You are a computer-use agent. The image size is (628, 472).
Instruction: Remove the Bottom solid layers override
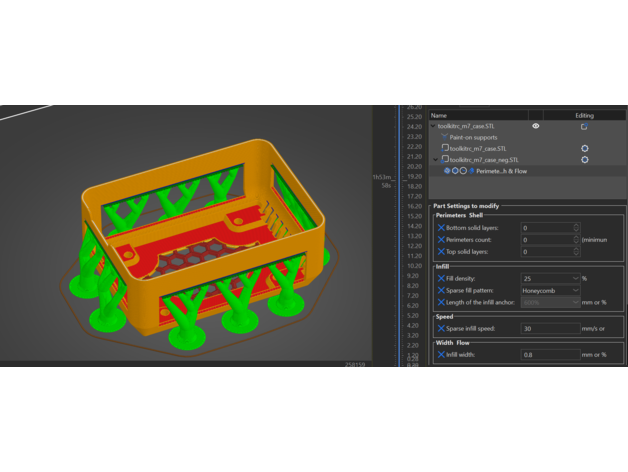tap(442, 228)
